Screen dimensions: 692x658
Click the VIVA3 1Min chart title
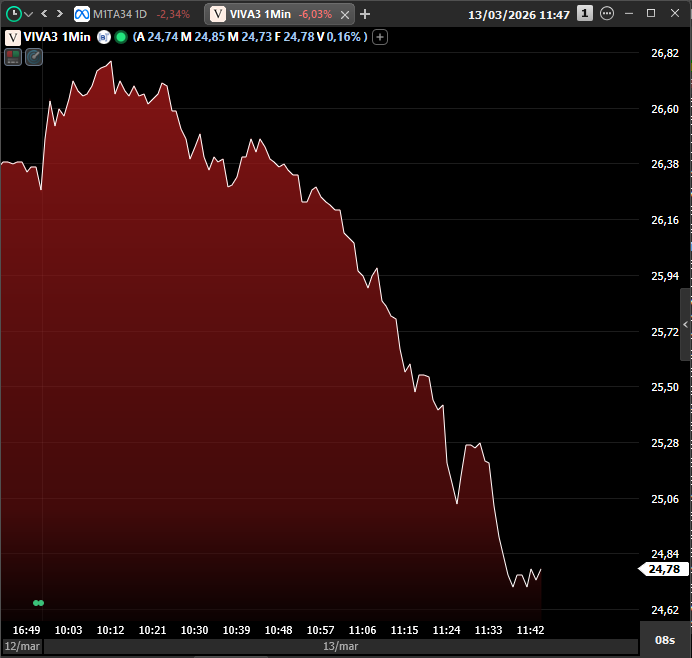coord(57,37)
